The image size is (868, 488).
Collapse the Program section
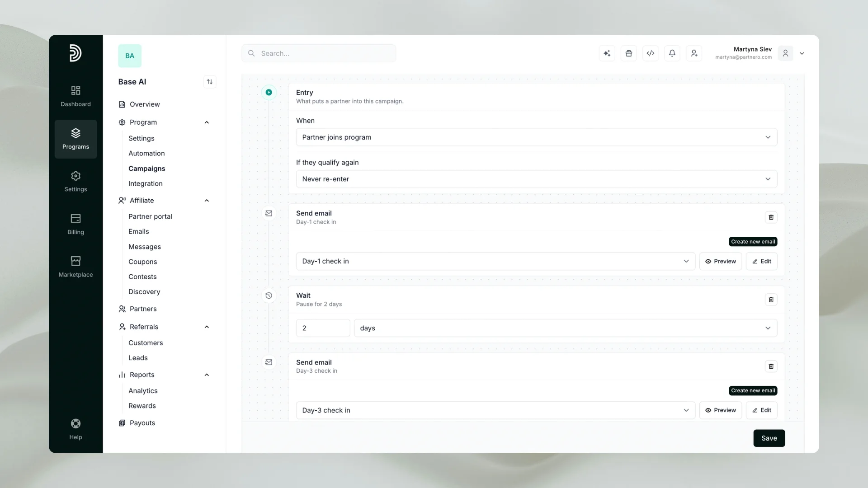(207, 122)
